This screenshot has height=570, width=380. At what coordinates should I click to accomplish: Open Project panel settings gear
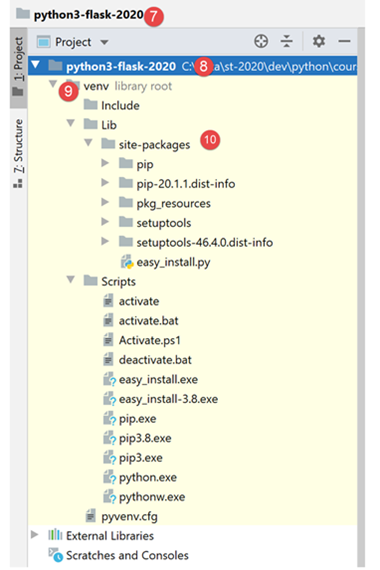[x=319, y=41]
